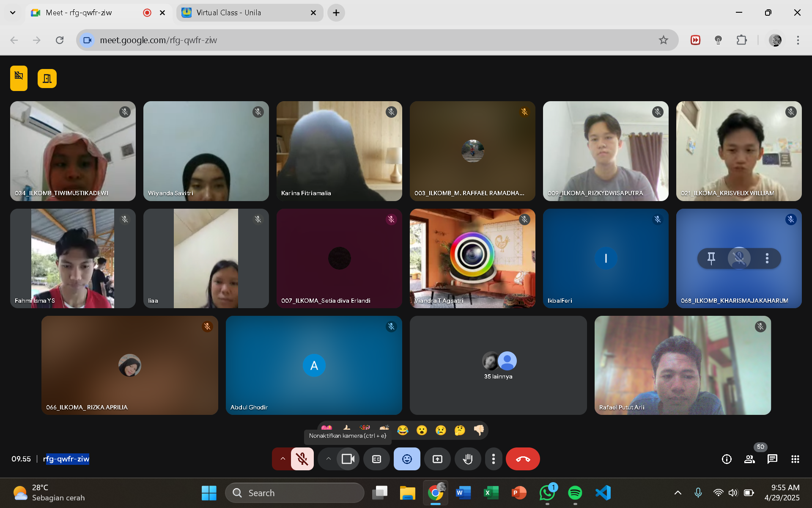812x508 pixels.
Task: Click the present screen icon
Action: pos(437,459)
